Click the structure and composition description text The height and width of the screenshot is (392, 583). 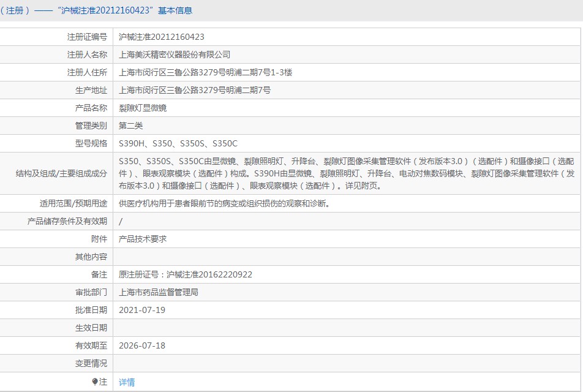click(x=347, y=173)
